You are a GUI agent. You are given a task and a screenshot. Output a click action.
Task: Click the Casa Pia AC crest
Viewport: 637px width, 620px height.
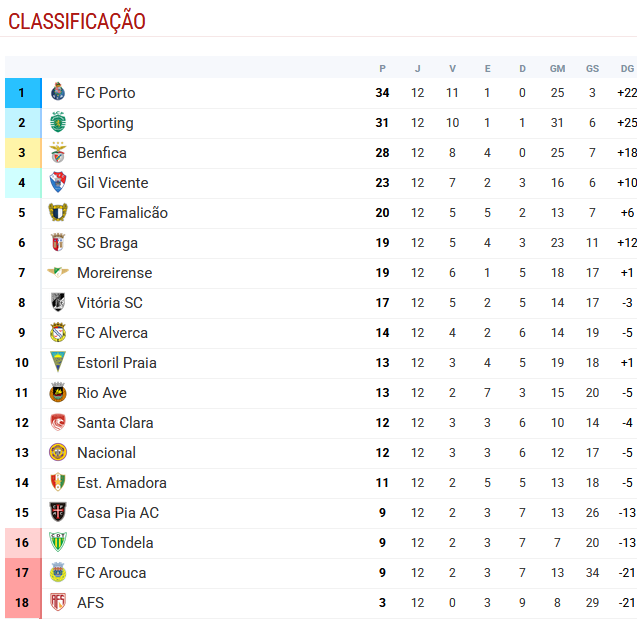coord(58,513)
